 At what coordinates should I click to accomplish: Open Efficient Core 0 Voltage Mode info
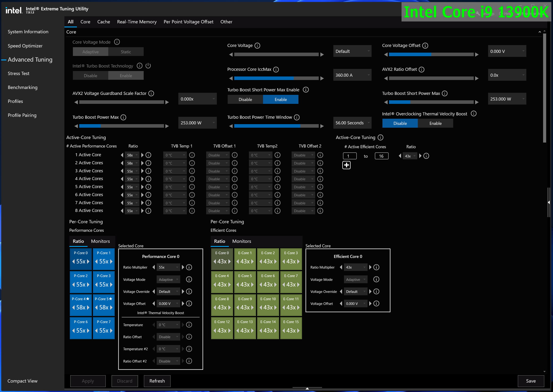[x=376, y=279]
